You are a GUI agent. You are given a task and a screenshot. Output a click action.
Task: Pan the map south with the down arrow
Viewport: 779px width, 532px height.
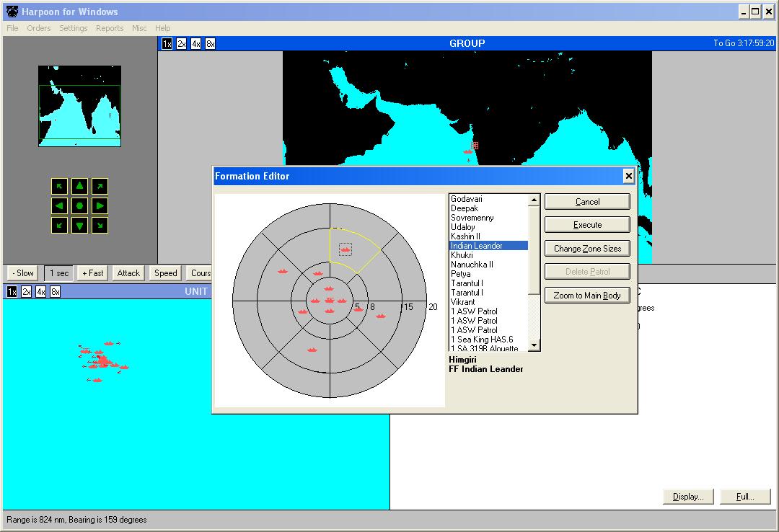[79, 225]
